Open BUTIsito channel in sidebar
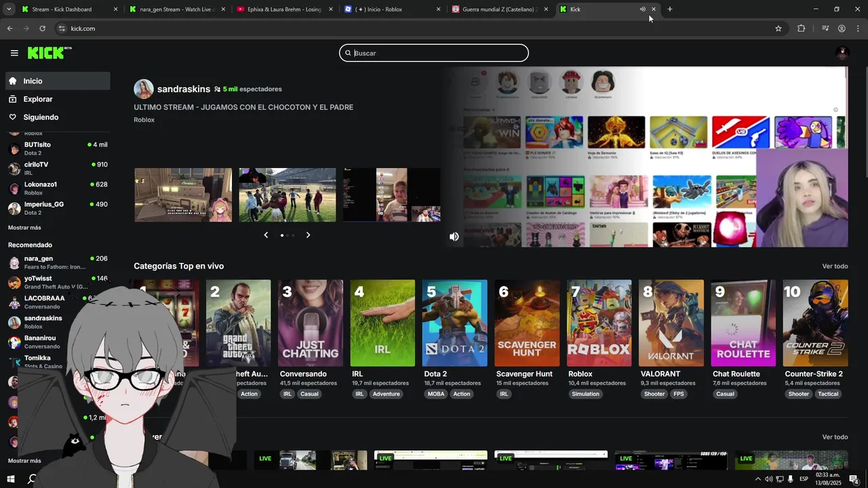This screenshot has width=868, height=488. 58,148
